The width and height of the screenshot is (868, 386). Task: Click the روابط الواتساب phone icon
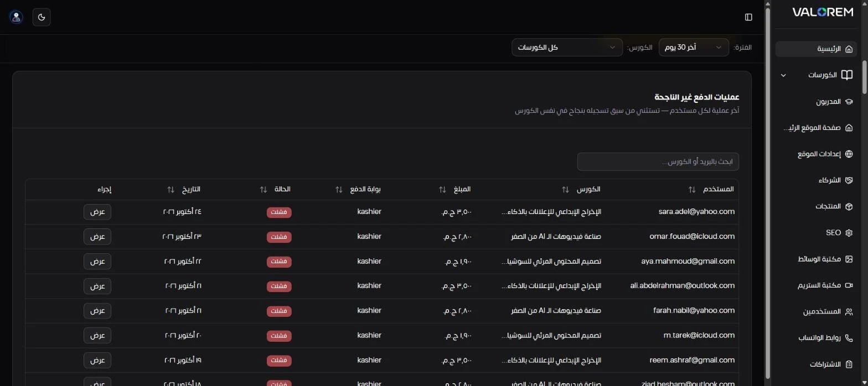[x=849, y=338]
